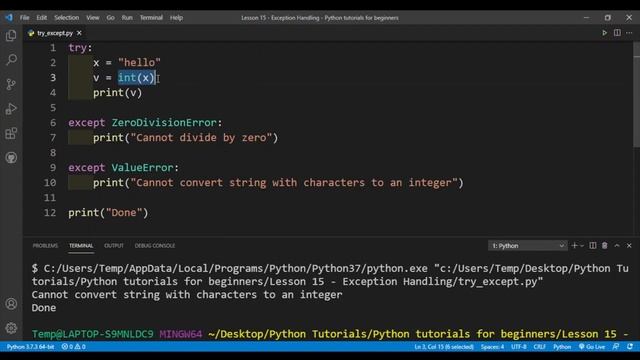Click on ValueError in line 9
Screen dimensions: 640x360
[x=142, y=167]
